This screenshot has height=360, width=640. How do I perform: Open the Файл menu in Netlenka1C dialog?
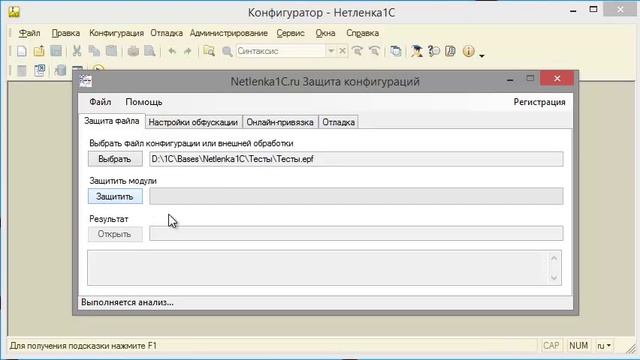tap(100, 102)
